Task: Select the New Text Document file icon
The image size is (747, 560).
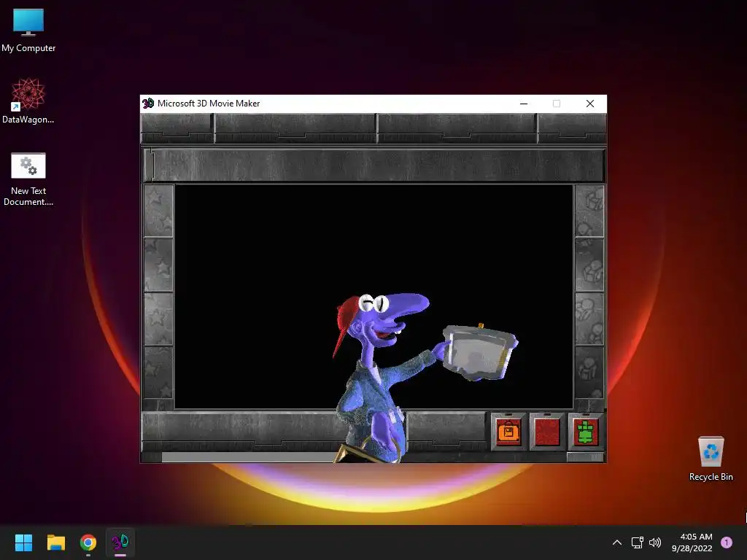Action: pyautogui.click(x=28, y=179)
